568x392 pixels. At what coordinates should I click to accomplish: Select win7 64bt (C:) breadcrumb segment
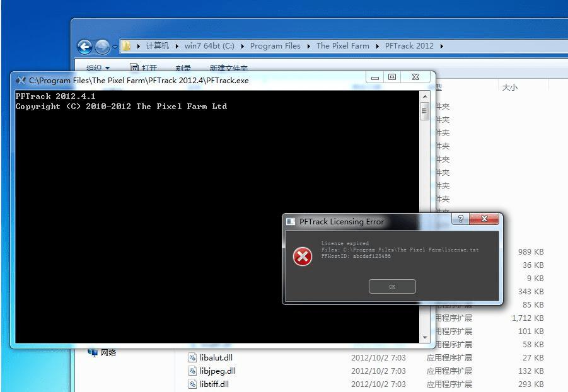209,46
